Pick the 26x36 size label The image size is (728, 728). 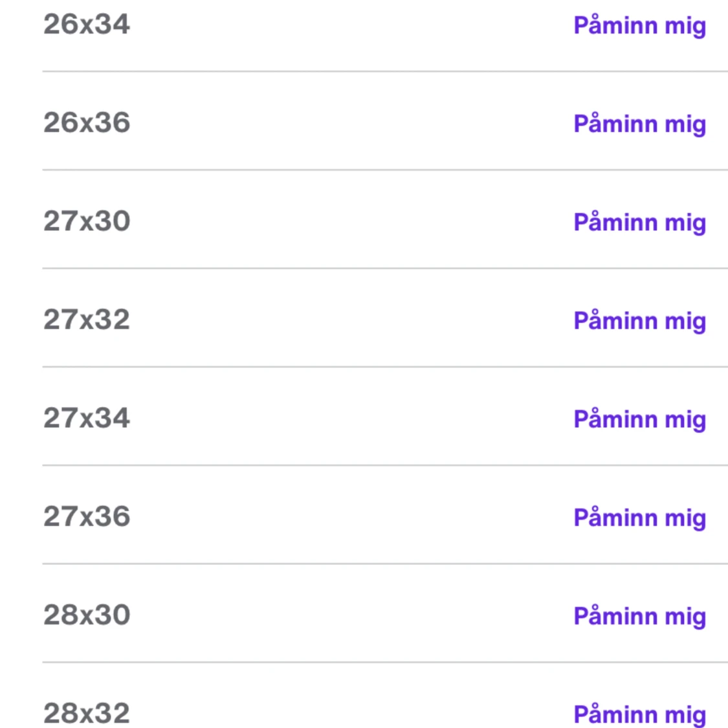coord(87,123)
